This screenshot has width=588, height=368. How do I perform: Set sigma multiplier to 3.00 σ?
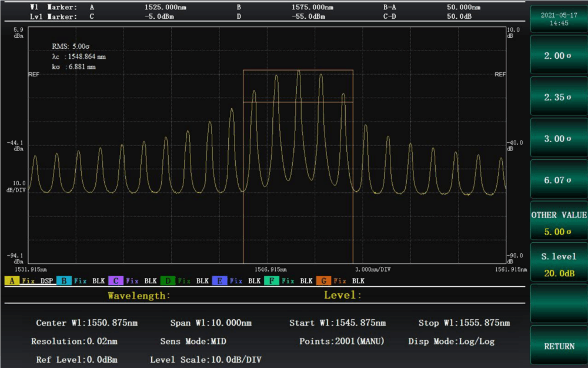pos(558,139)
